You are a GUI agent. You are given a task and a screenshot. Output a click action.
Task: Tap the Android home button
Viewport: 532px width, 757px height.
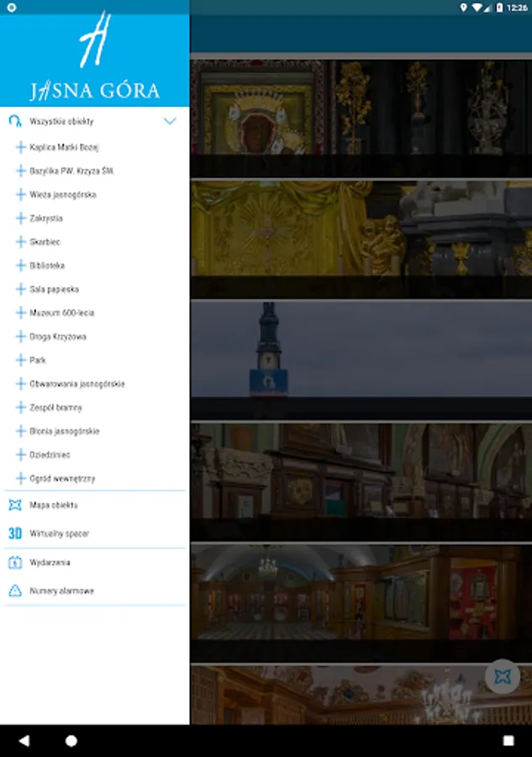[x=71, y=740]
